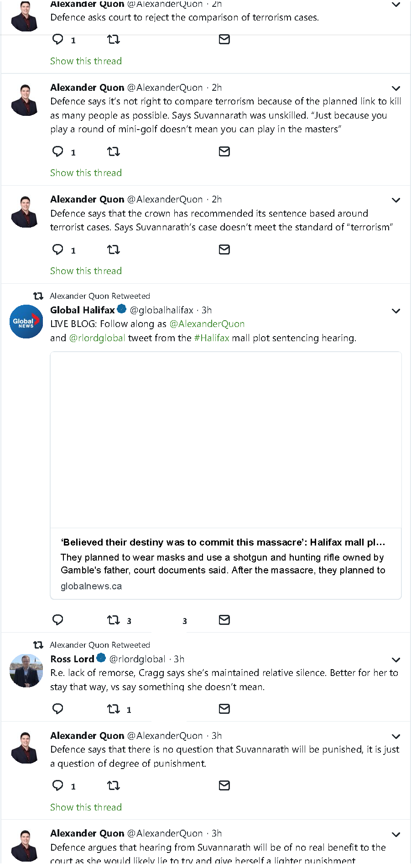
Task: Open the mini-golf tweet's options chevron
Action: (396, 88)
